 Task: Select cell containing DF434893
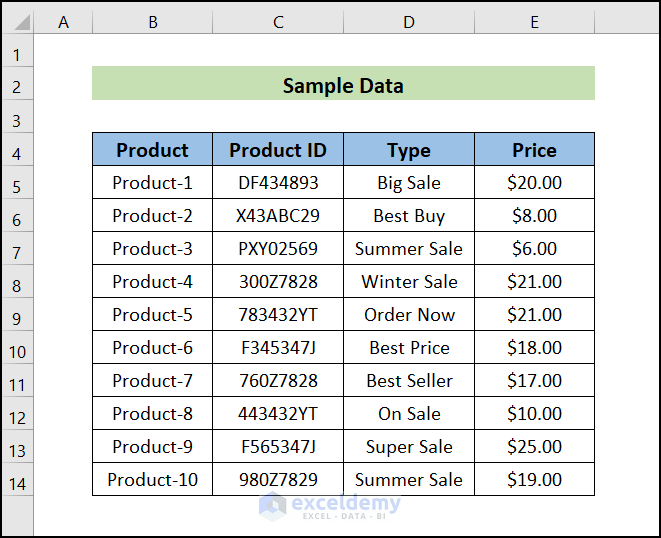click(278, 183)
